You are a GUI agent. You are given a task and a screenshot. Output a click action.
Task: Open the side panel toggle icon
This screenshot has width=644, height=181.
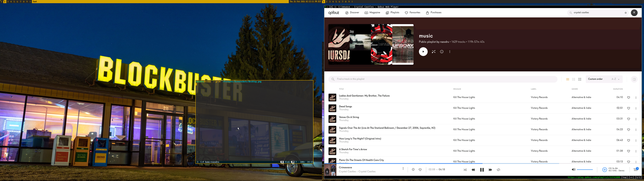tap(634, 79)
